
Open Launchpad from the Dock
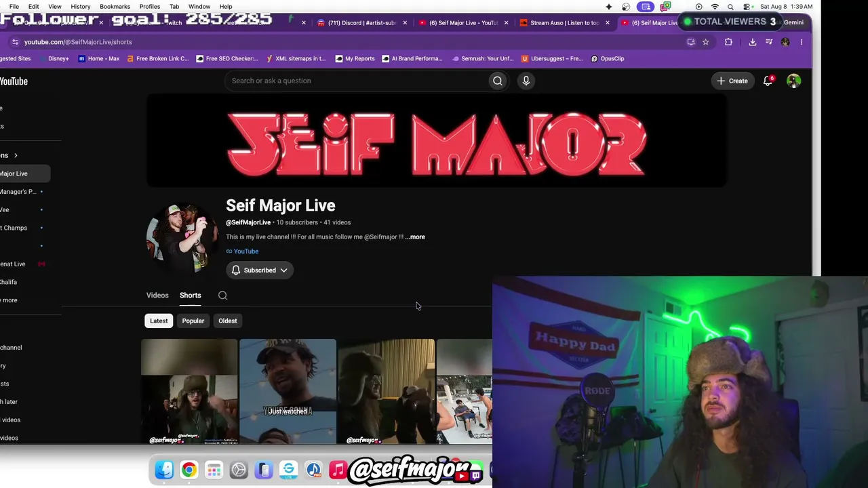pos(214,470)
